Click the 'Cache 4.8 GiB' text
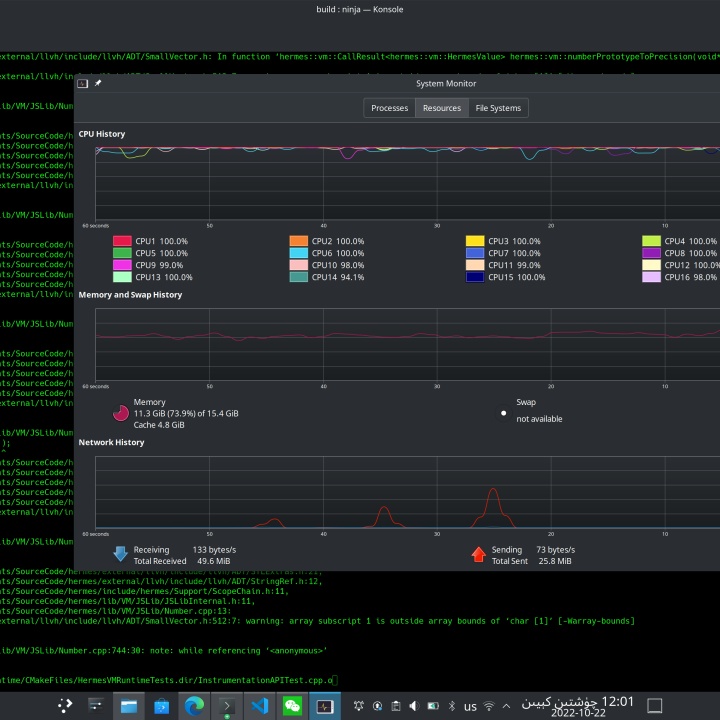The image size is (720, 720). 159,425
